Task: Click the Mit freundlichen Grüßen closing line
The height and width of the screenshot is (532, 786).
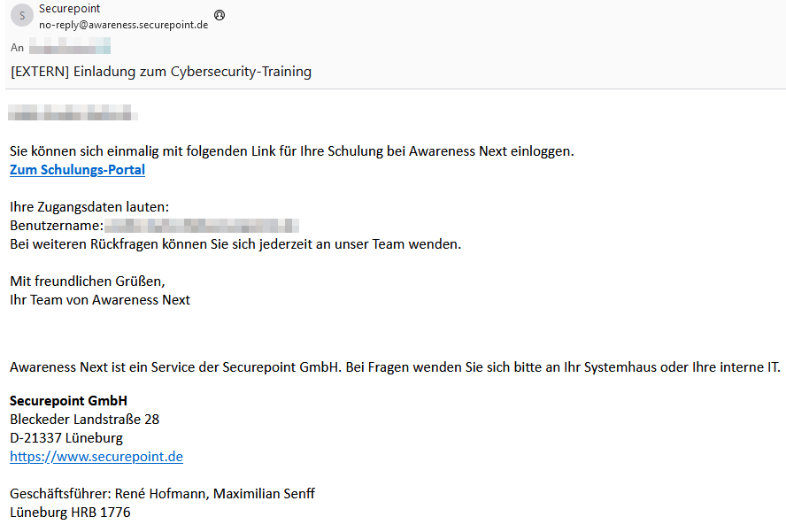Action: pos(87,281)
